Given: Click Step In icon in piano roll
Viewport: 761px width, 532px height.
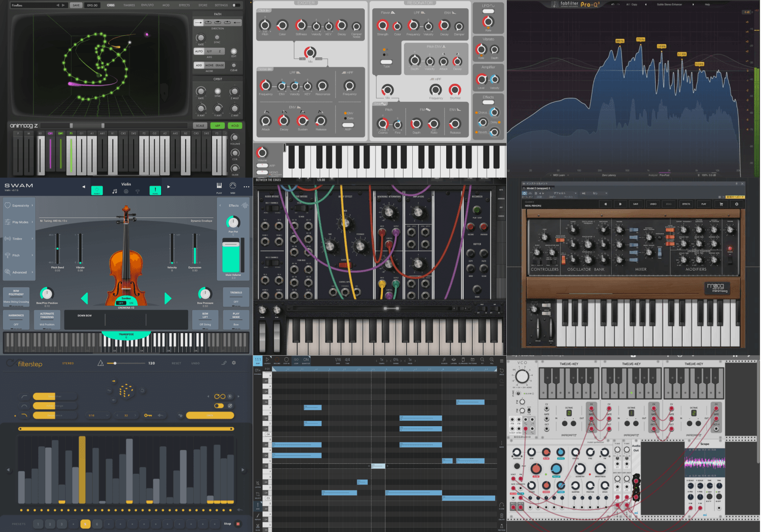Looking at the screenshot, I should coord(286,360).
